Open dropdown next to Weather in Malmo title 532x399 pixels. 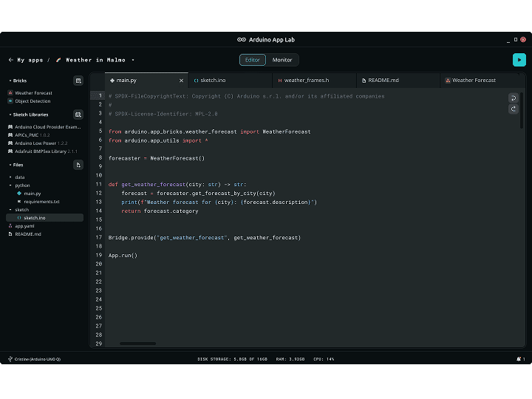133,60
